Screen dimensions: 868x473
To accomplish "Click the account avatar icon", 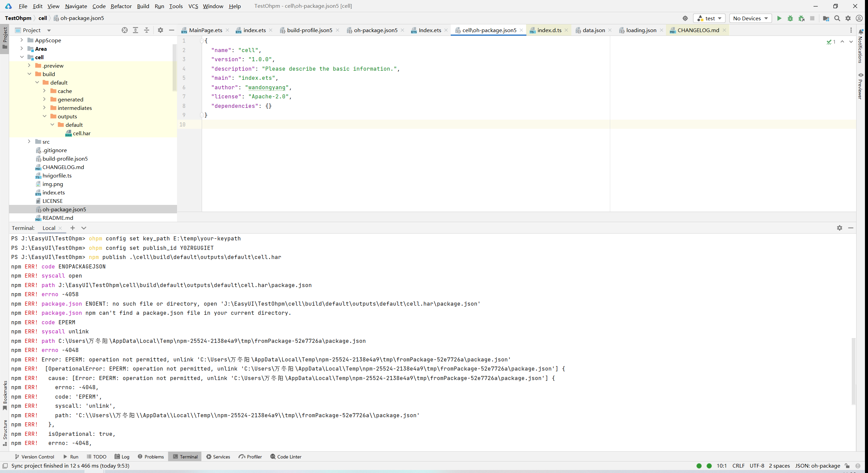I will 859,18.
